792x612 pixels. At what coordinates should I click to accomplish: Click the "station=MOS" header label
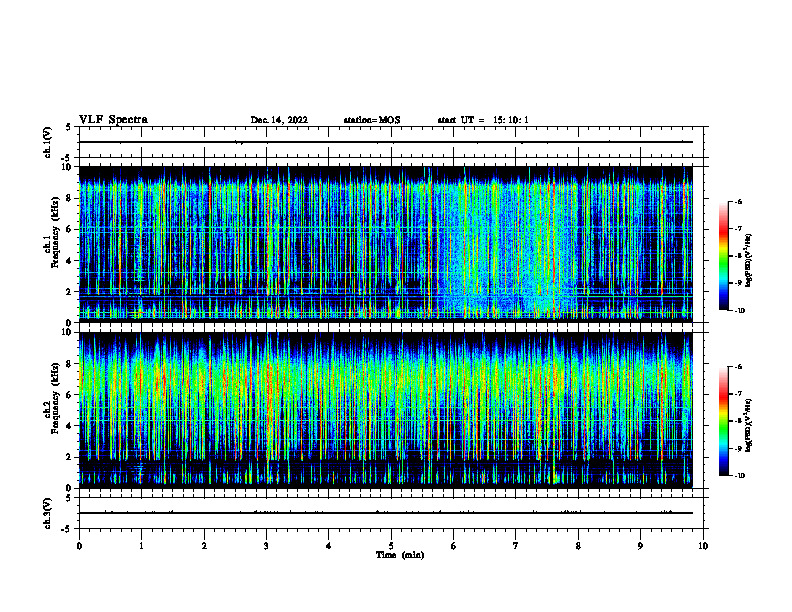[372, 120]
